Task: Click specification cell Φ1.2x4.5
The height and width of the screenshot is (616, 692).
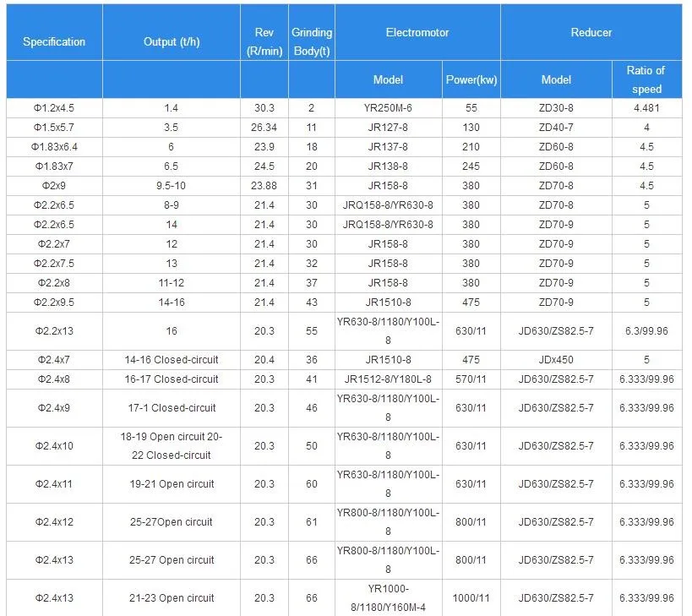Action: click(54, 108)
